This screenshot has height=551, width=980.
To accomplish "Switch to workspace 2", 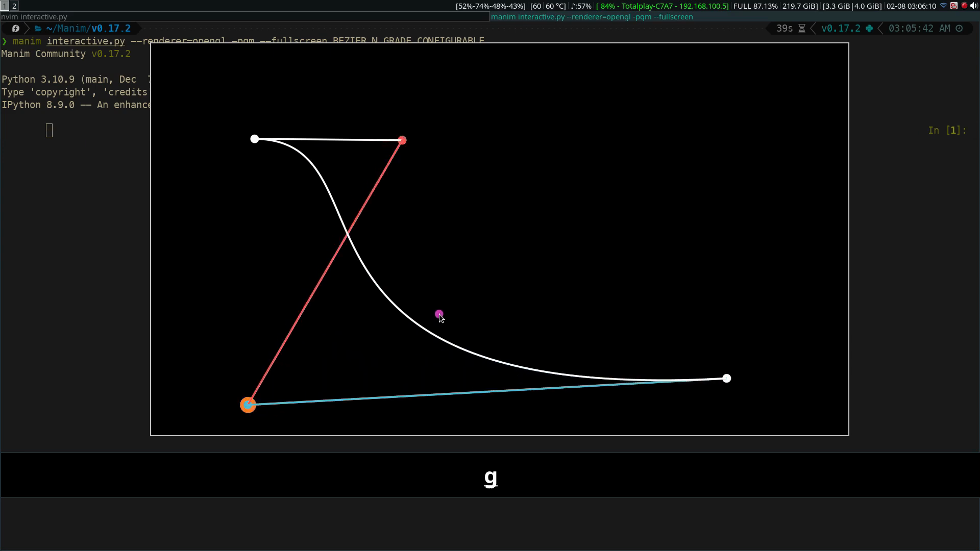I will 14,6.
